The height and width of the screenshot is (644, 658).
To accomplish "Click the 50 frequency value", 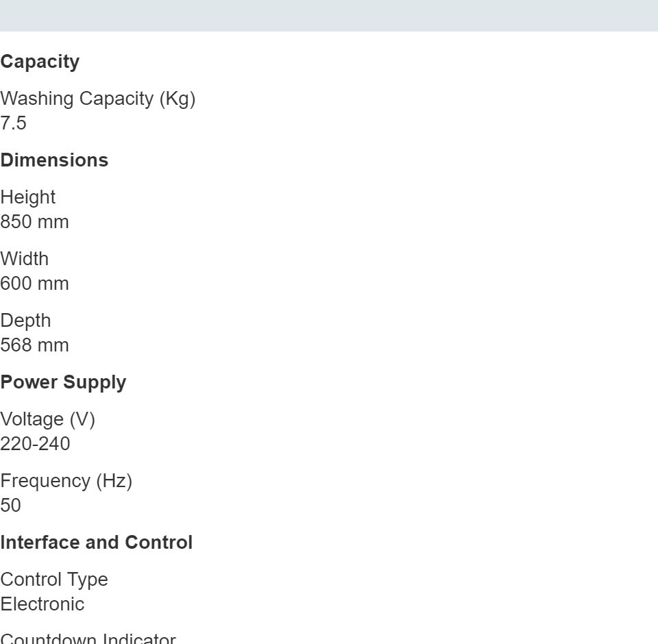I will 11,506.
